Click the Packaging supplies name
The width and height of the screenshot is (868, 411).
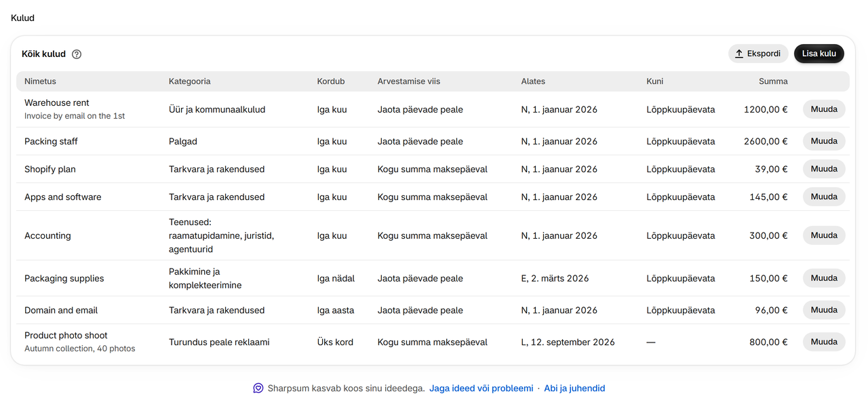[x=64, y=278]
